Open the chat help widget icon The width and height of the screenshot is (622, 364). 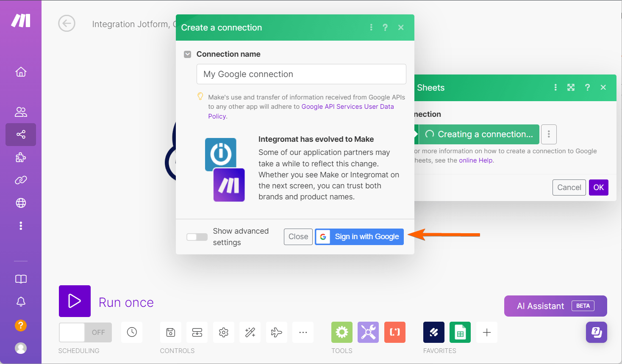point(597,332)
